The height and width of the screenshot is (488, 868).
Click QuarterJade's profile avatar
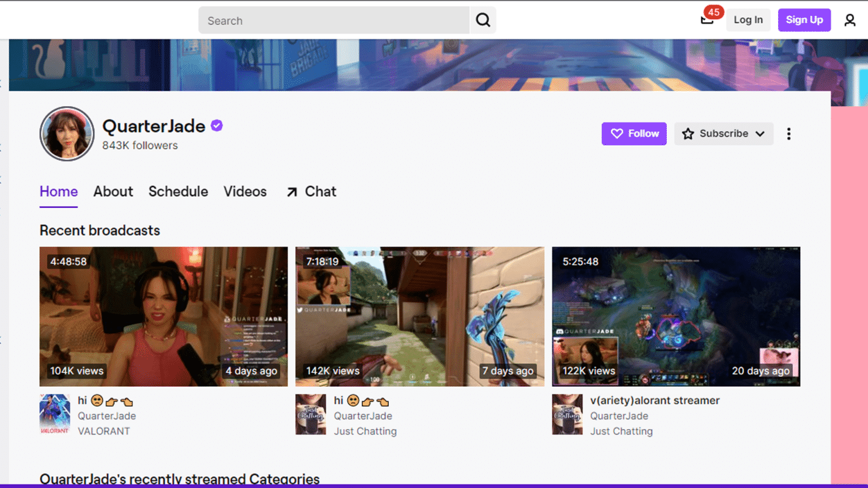[67, 134]
